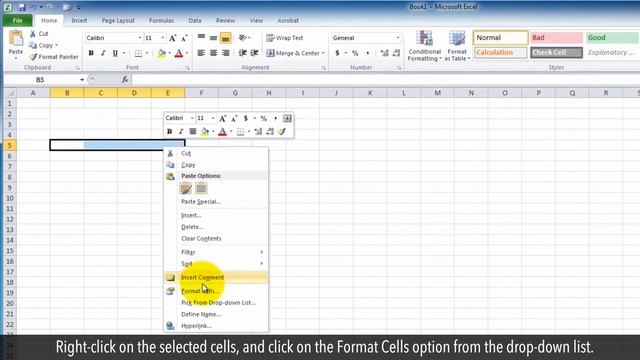Click the Name Box showing B5
The image size is (640, 360).
pos(41,80)
